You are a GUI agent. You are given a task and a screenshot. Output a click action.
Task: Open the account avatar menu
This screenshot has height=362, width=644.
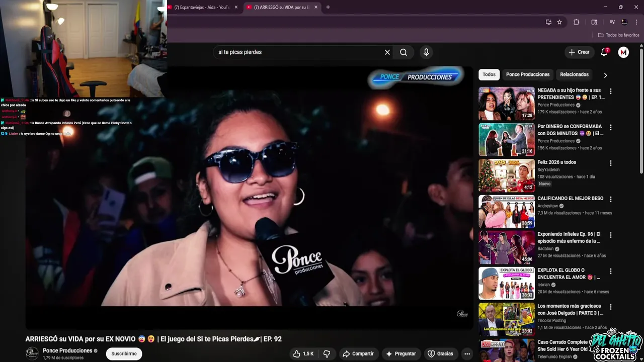tap(623, 52)
